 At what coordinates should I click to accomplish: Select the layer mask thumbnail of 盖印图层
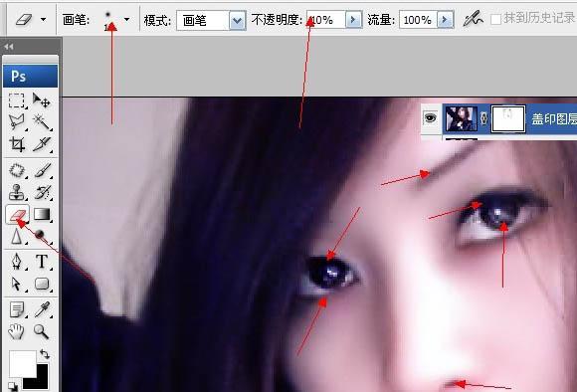[x=507, y=118]
